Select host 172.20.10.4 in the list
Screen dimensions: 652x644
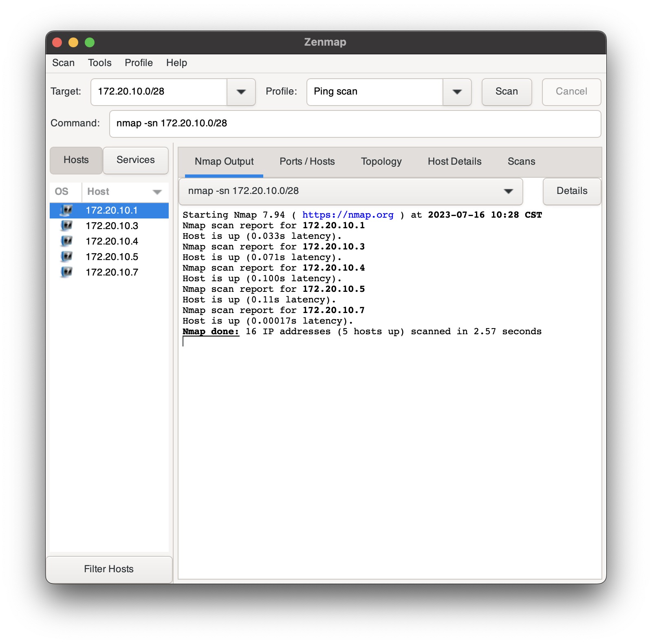(x=109, y=241)
